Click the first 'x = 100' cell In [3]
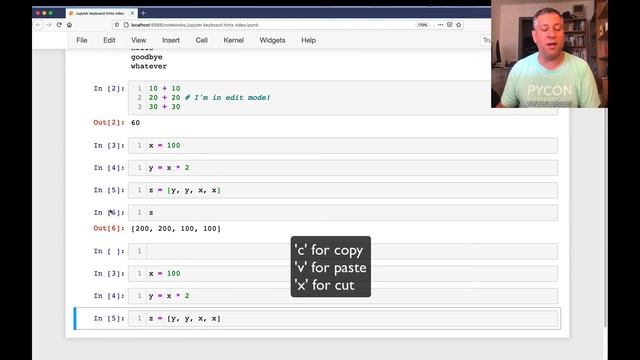The height and width of the screenshot is (360, 640). [343, 146]
